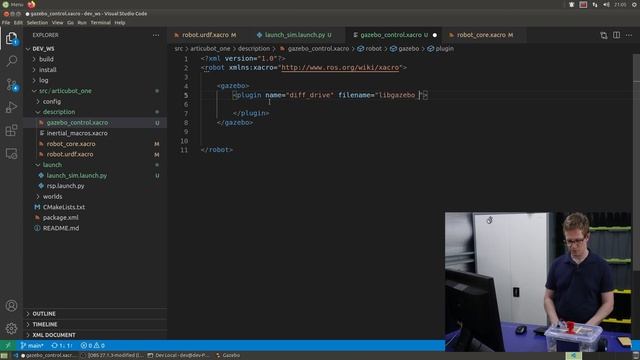Switch to the robot.urdf.xacro tab
Viewport: 640px width, 360px height.
pos(205,35)
